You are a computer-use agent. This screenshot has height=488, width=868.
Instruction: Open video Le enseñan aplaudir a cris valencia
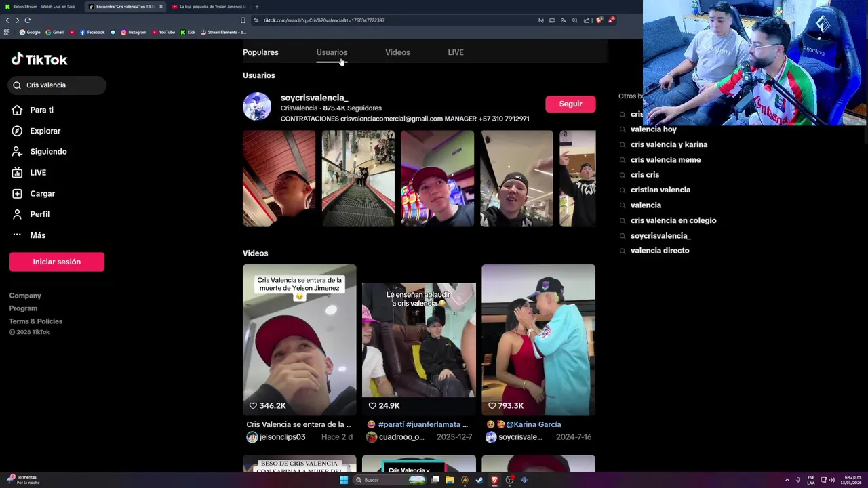(x=418, y=340)
